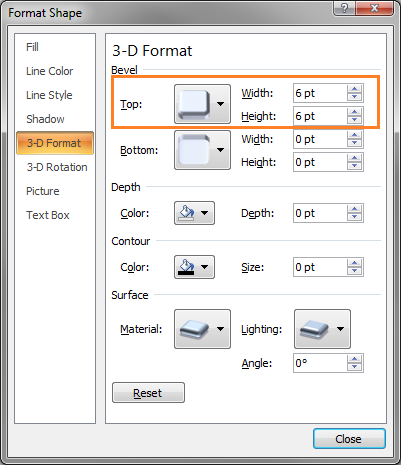Open the Top bevel style preview
The height and width of the screenshot is (465, 401).
(194, 104)
